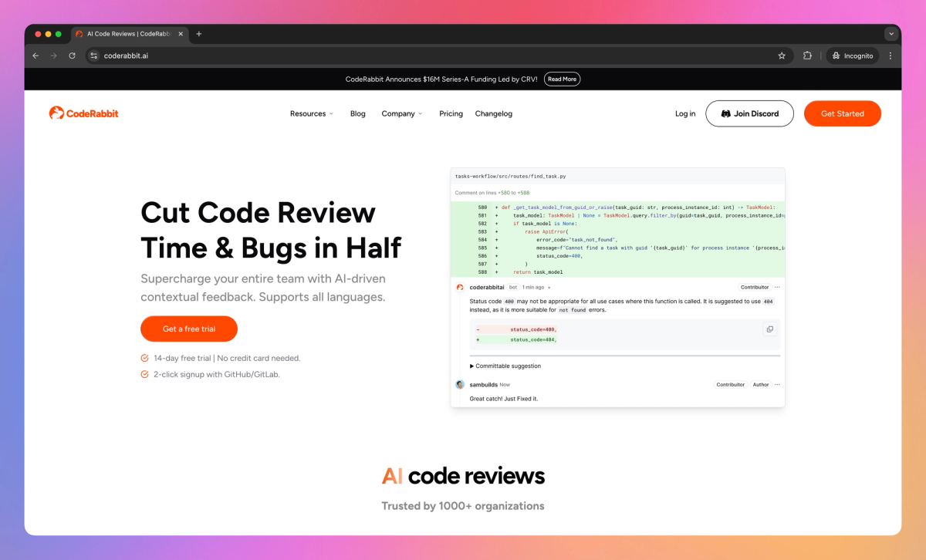The height and width of the screenshot is (560, 926).
Task: Open coderabbitai comment options menu
Action: coord(777,287)
